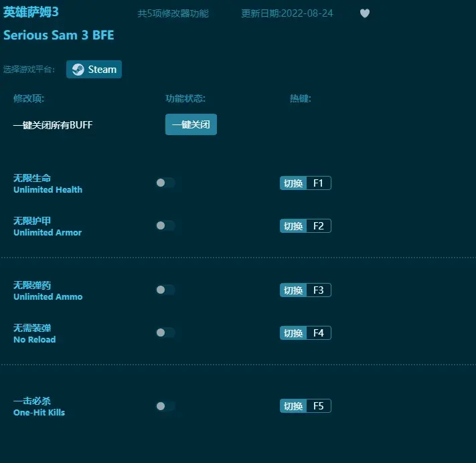Click the heart favorite icon
Viewport: 476px width, 463px height.
click(x=365, y=13)
